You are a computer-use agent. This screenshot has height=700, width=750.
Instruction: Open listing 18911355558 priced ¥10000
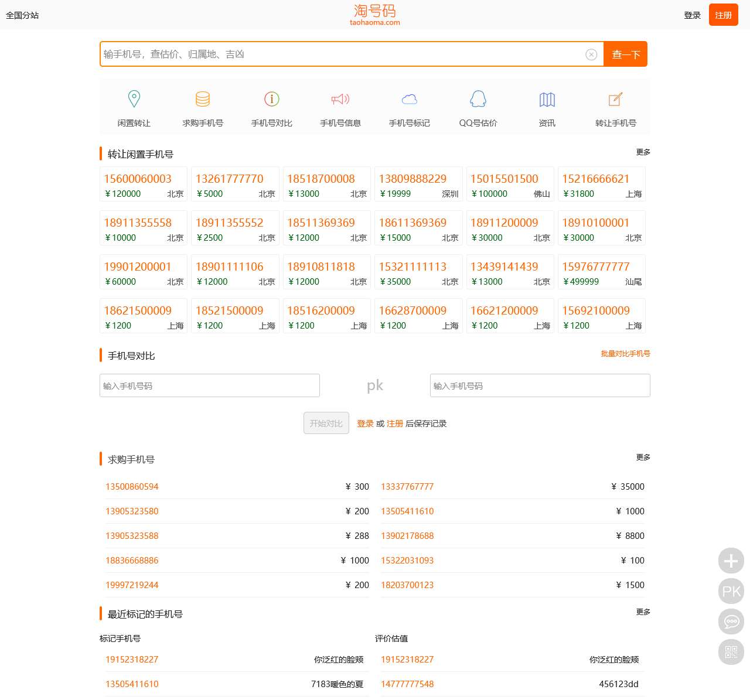pos(144,228)
